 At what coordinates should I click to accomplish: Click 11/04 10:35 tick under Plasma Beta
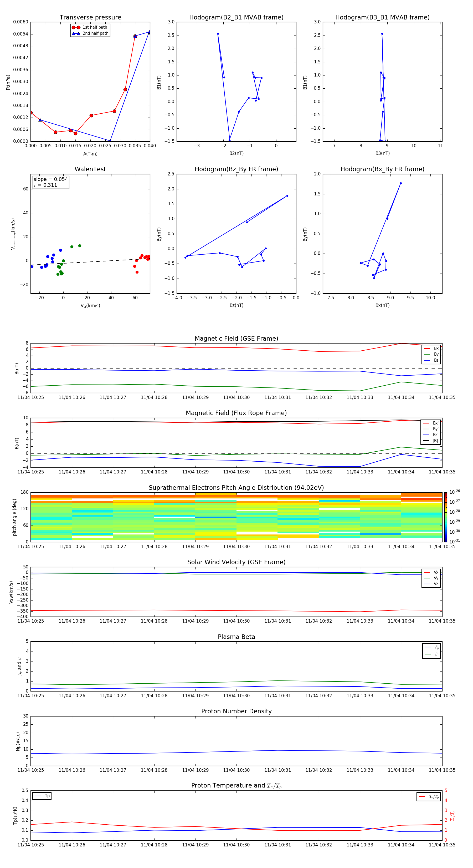click(x=442, y=696)
